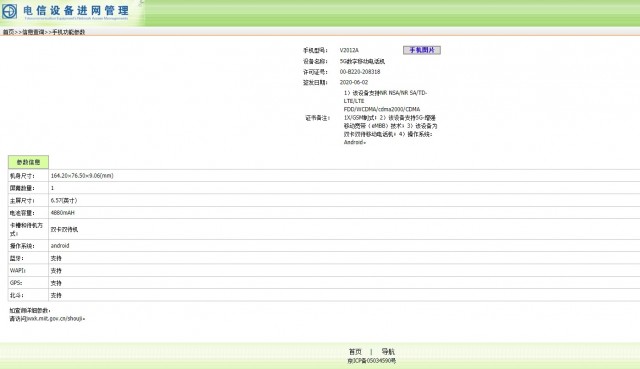Click 支持 value in the GPS row
Image resolution: width=640 pixels, height=369 pixels.
[x=56, y=283]
